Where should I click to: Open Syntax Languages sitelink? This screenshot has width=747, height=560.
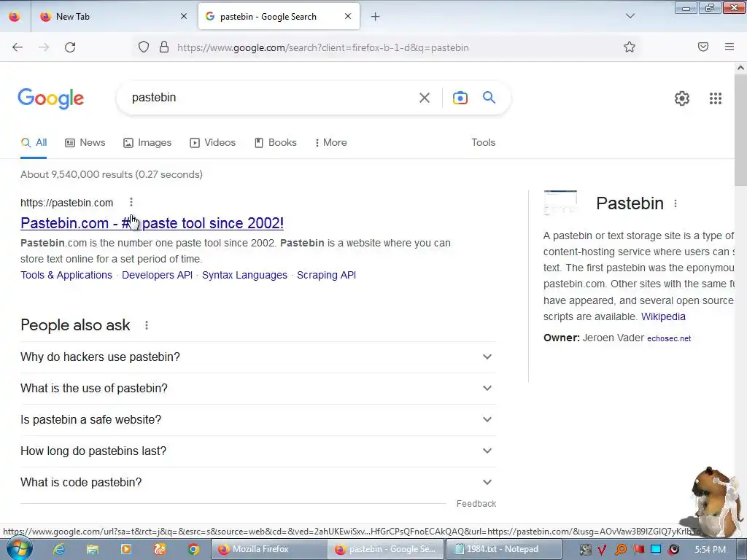(x=244, y=275)
